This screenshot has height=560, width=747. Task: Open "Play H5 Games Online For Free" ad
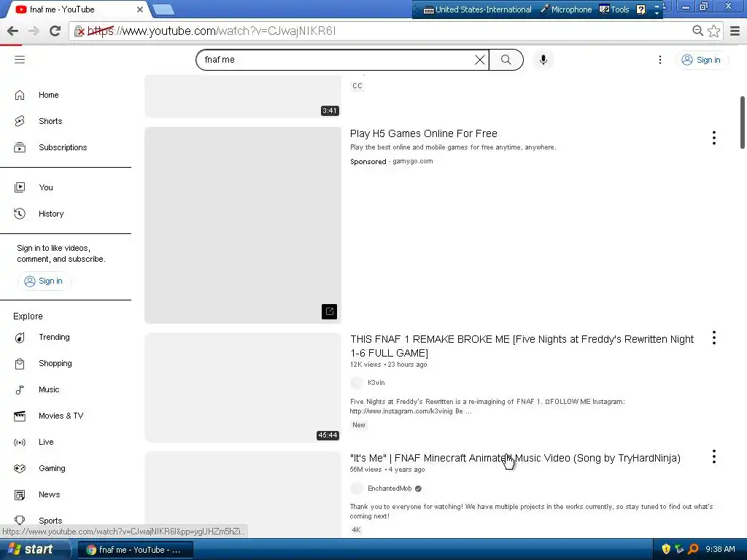click(x=424, y=133)
